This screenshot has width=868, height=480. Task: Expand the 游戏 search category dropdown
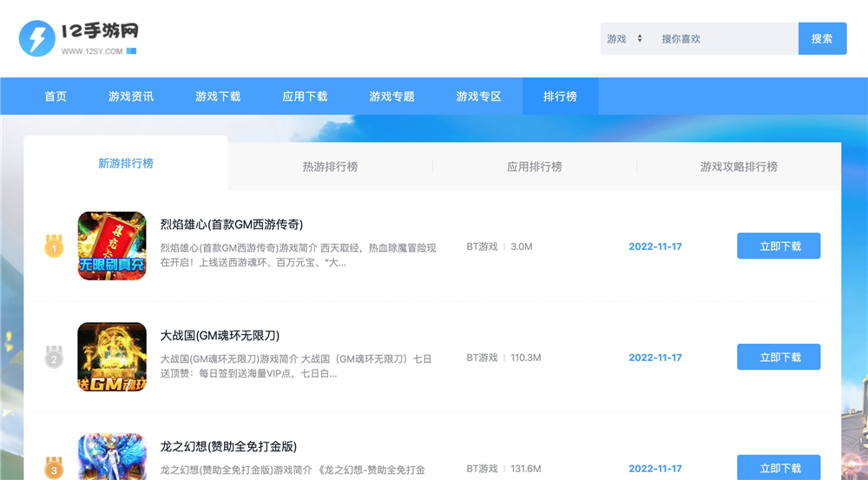[625, 39]
